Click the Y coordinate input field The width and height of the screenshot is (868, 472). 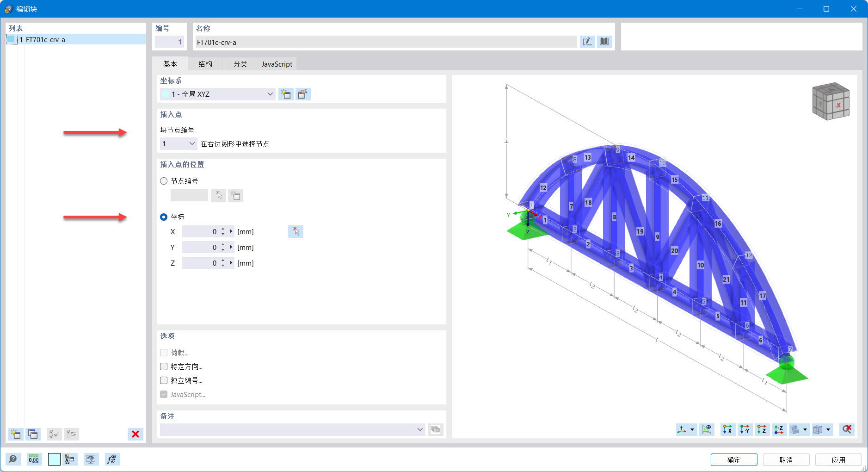pos(200,247)
